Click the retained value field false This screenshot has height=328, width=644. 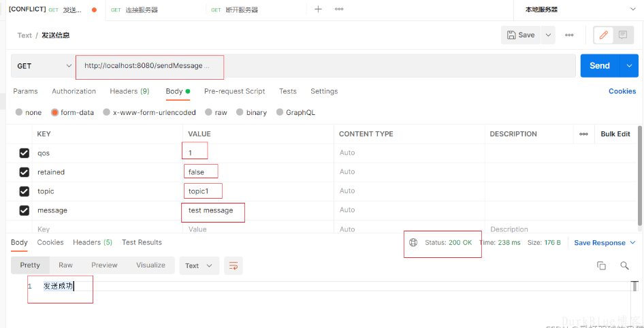coord(258,172)
